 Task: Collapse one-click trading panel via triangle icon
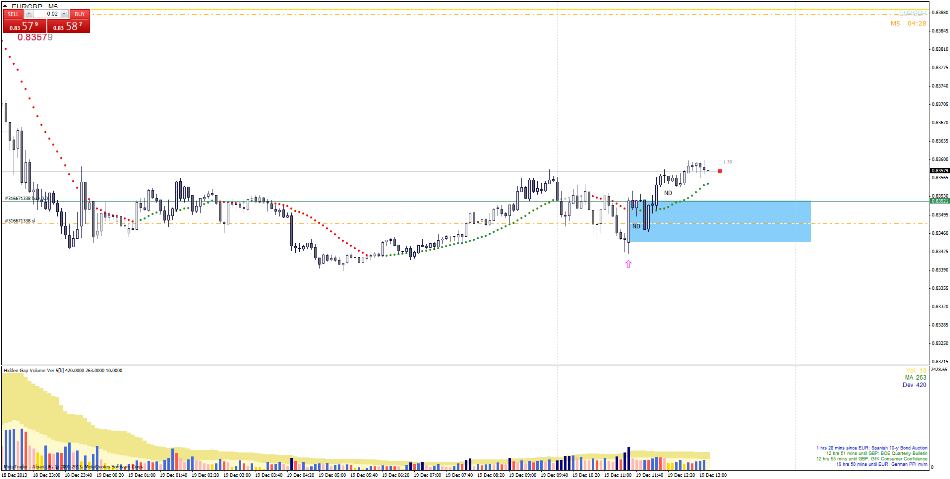5,4
